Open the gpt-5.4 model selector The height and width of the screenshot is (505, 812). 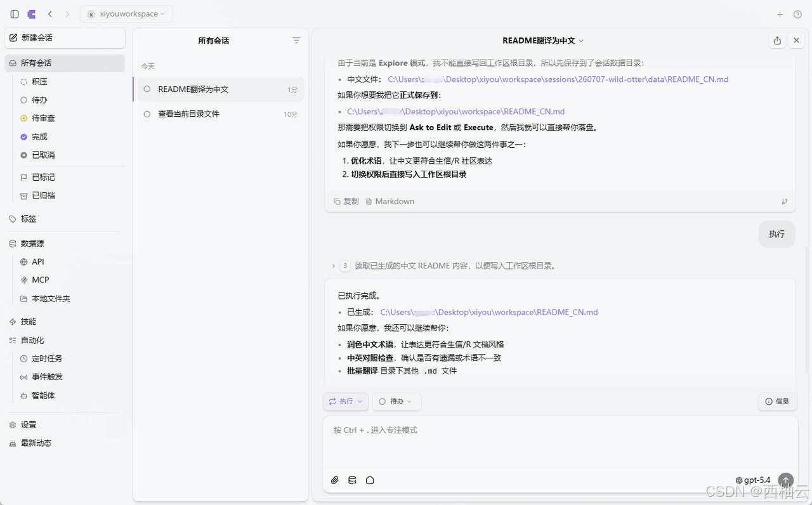pos(753,480)
